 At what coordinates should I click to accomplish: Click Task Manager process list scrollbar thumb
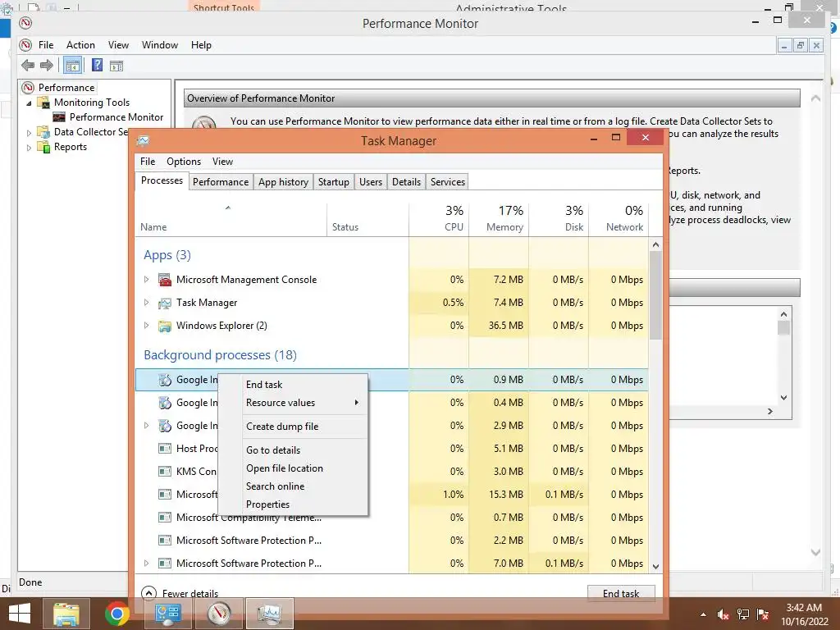(x=655, y=295)
